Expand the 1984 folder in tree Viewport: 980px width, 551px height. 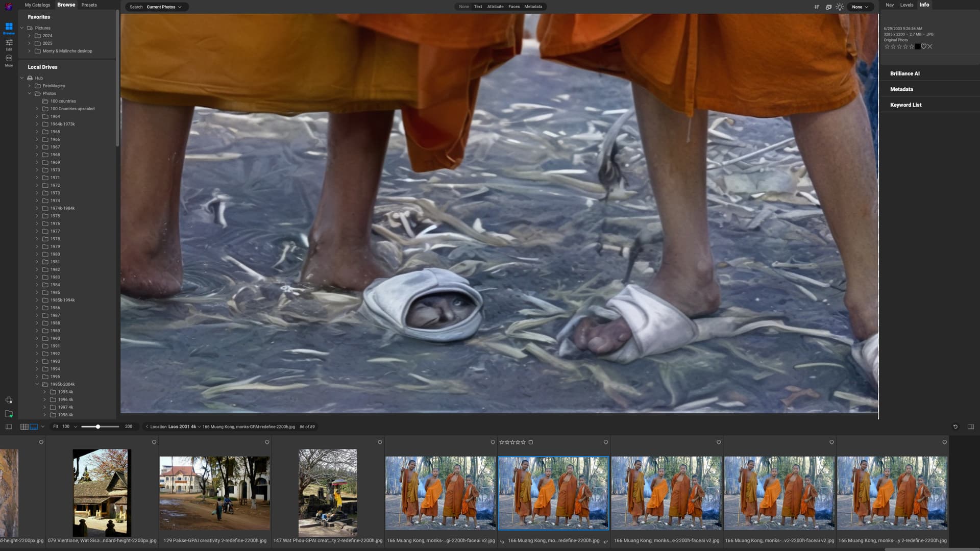37,285
